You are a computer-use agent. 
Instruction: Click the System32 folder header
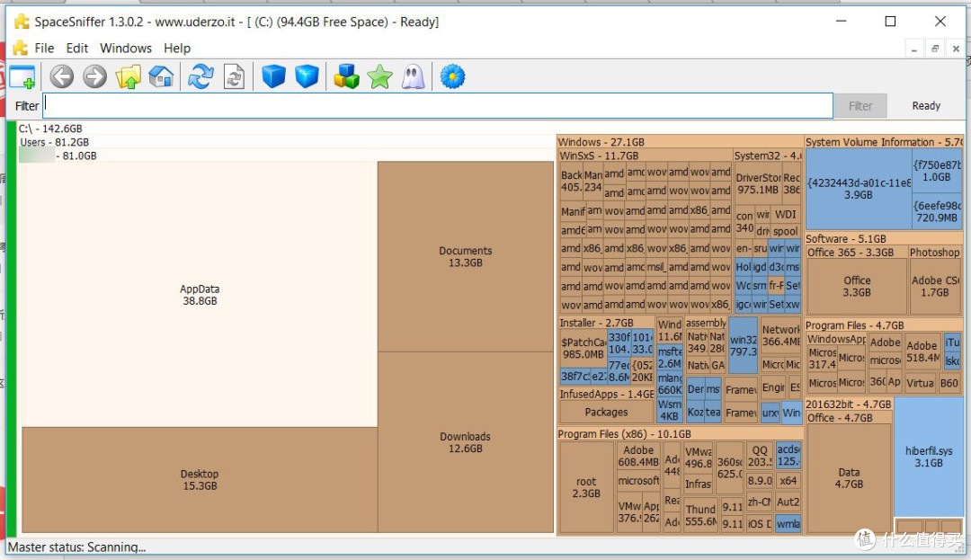tap(767, 156)
